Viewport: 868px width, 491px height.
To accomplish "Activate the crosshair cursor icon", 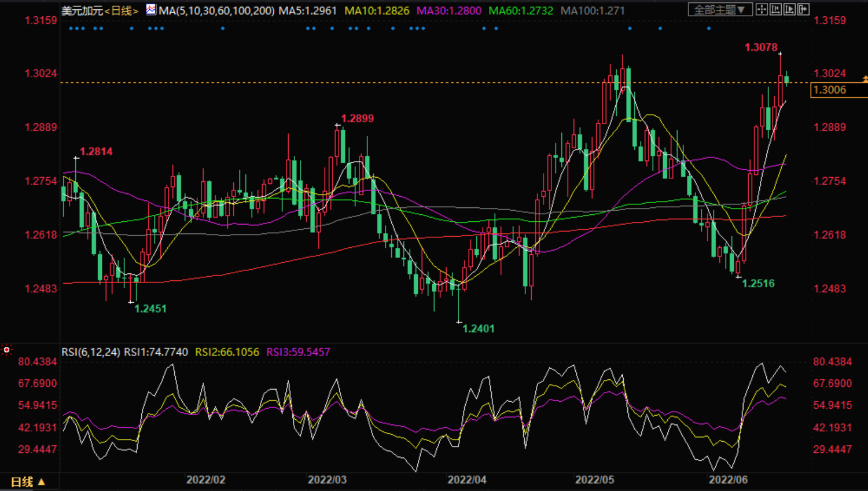I will (762, 9).
